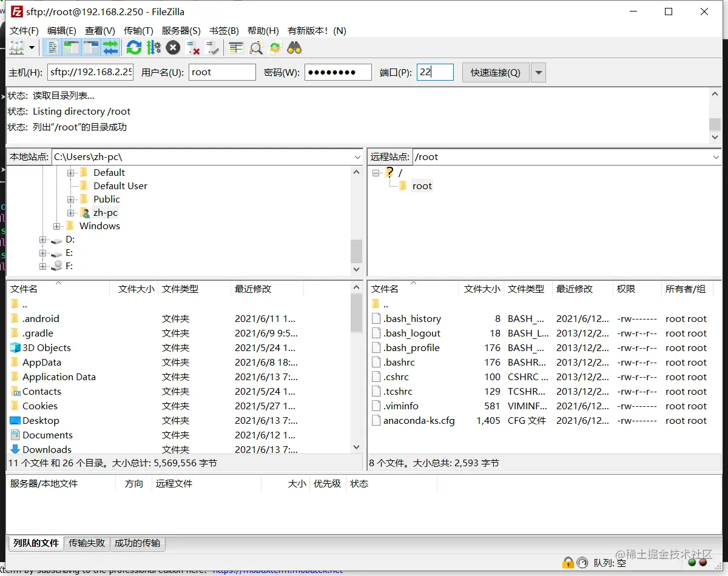This screenshot has width=728, height=576.
Task: Toggle synchronized browsing icon
Action: 275,47
